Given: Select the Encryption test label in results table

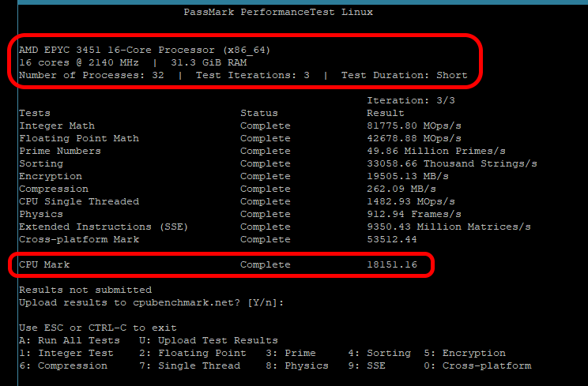Looking at the screenshot, I should click(x=51, y=176).
